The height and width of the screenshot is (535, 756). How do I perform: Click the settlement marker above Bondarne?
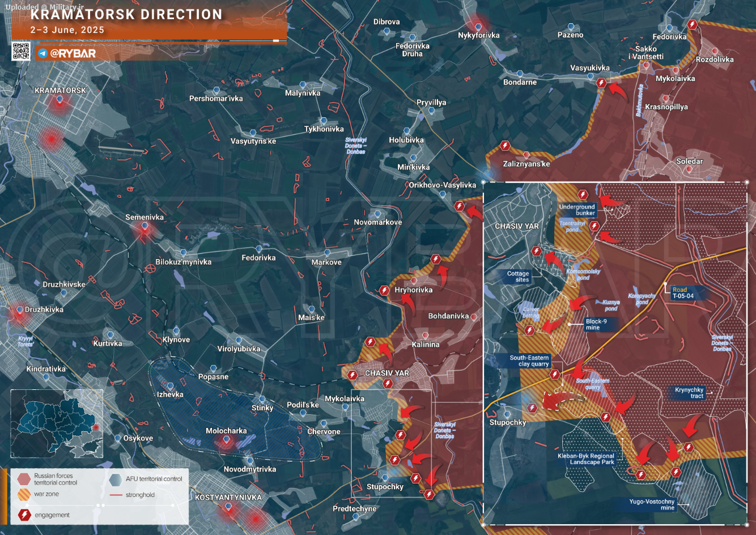pyautogui.click(x=520, y=74)
